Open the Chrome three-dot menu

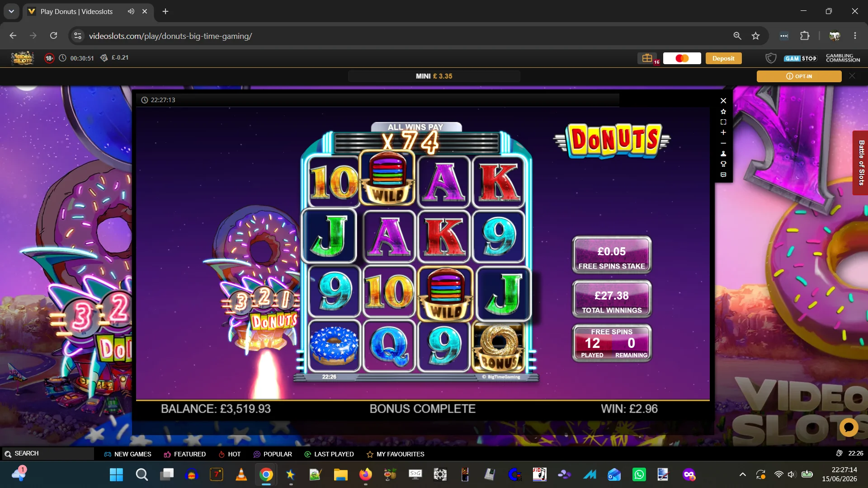pos(855,36)
